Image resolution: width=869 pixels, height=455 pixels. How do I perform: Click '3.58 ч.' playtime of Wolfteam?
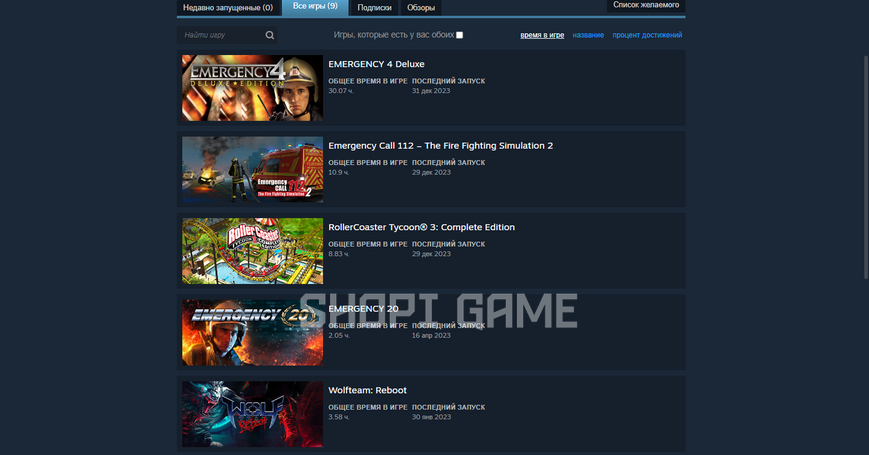click(339, 417)
